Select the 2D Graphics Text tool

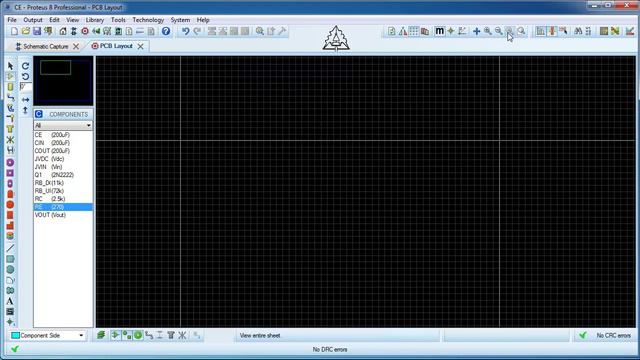coord(10,301)
